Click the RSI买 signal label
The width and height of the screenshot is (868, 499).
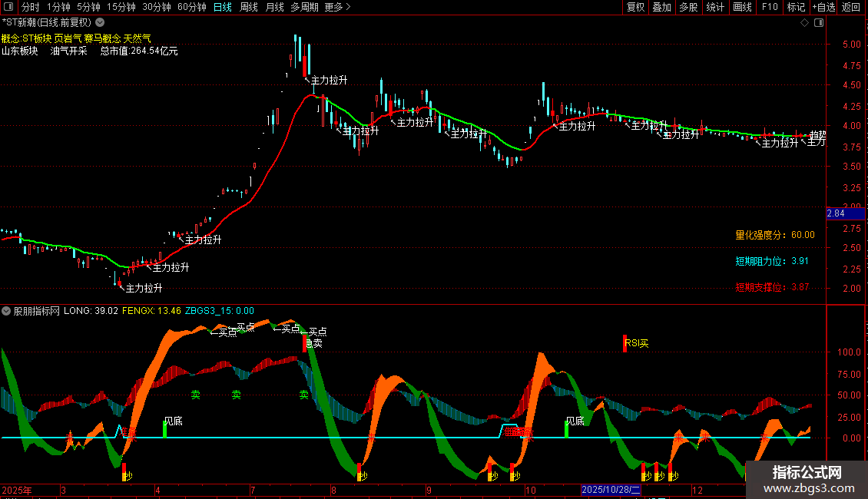[637, 344]
